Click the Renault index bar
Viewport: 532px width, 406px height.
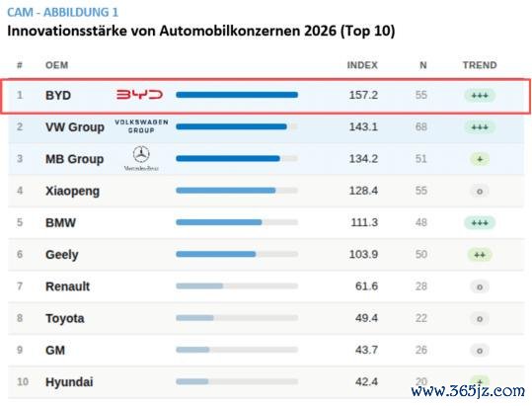237,286
